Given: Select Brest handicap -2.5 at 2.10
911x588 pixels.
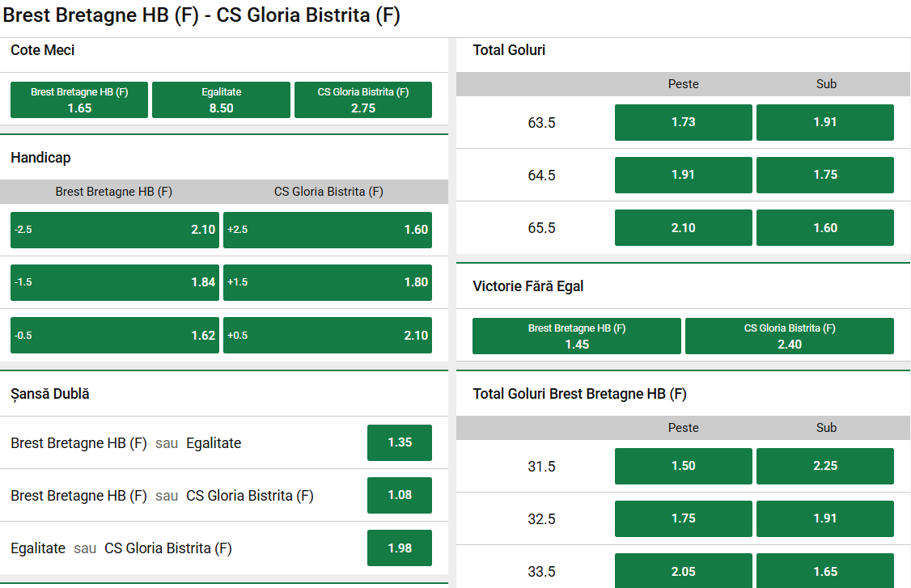Looking at the screenshot, I should [114, 230].
